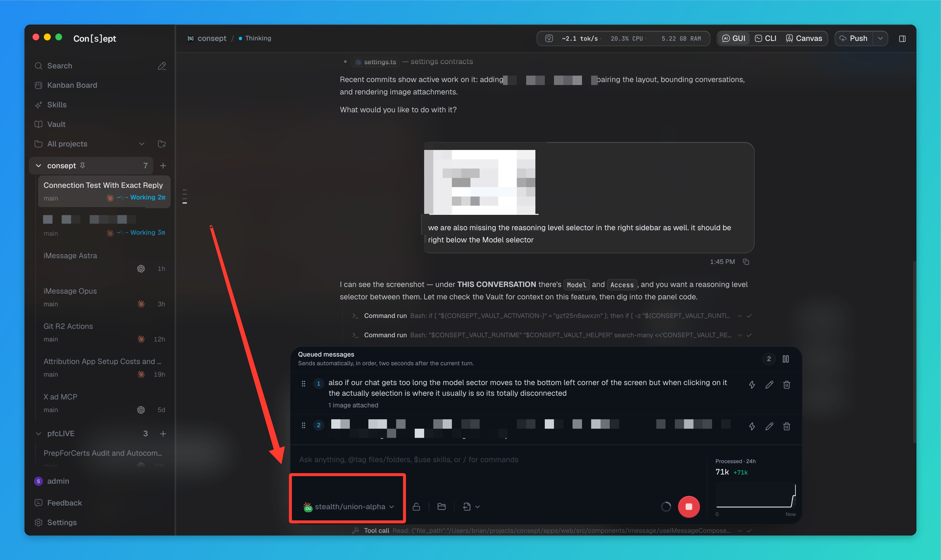Image resolution: width=941 pixels, height=560 pixels.
Task: Add a new thread to consept project
Action: (x=163, y=166)
